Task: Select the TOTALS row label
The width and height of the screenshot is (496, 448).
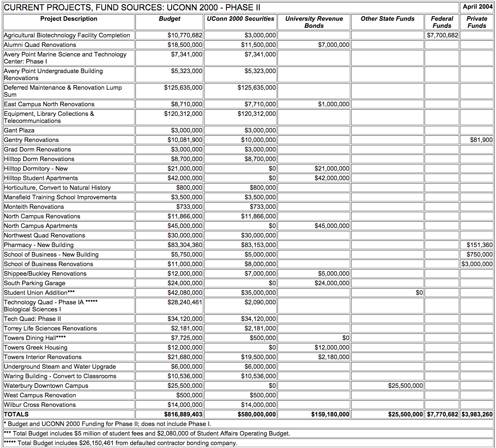Action: pos(16,414)
